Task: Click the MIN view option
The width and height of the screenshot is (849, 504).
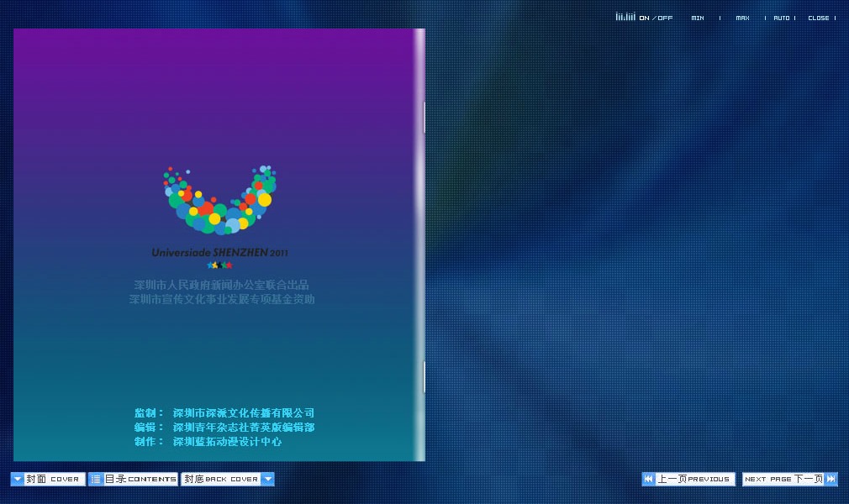Action: click(698, 18)
